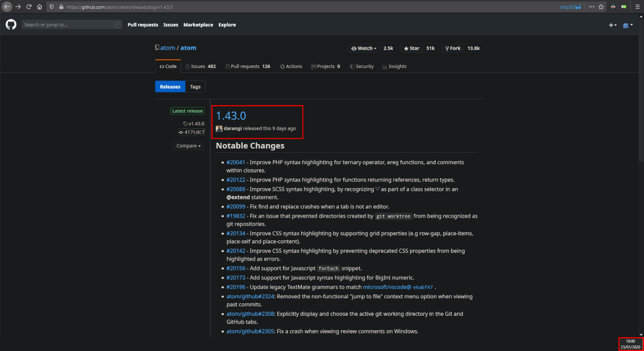
Task: Reload the page with the refresh icon
Action: coord(29,7)
